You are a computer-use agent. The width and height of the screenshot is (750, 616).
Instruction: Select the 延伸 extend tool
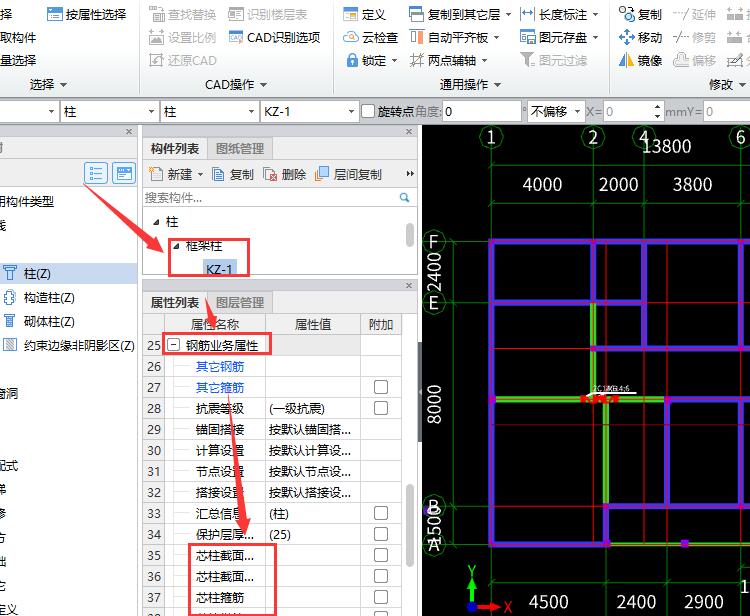click(694, 14)
